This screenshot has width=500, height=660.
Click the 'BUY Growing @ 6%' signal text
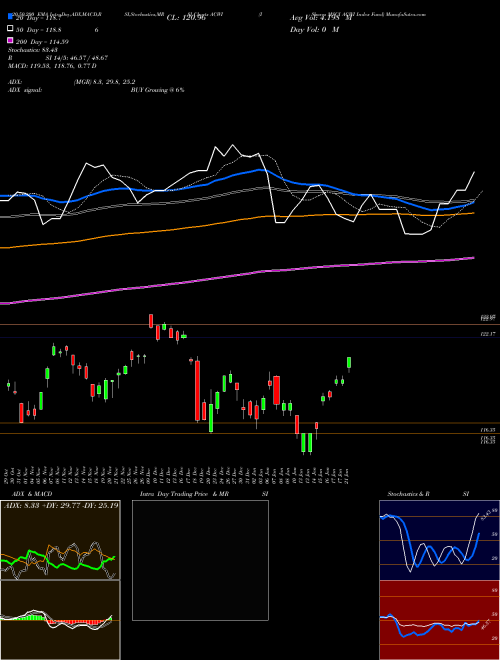coord(157,90)
